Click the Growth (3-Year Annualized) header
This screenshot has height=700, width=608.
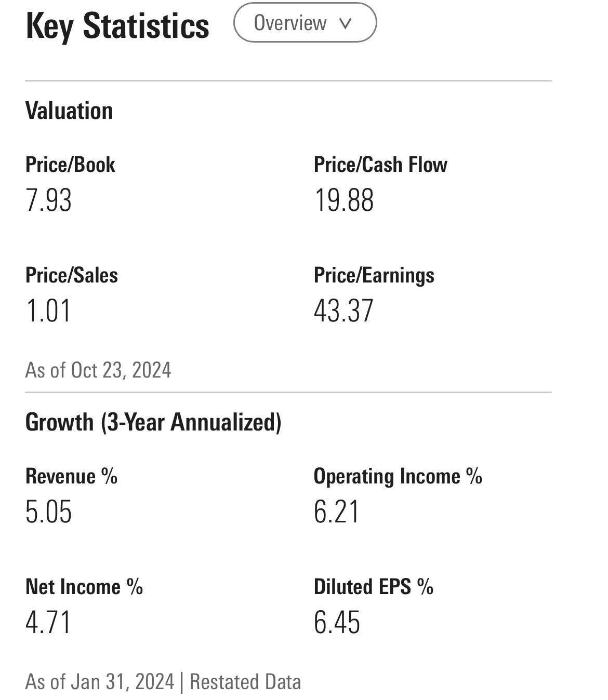pyautogui.click(x=154, y=422)
